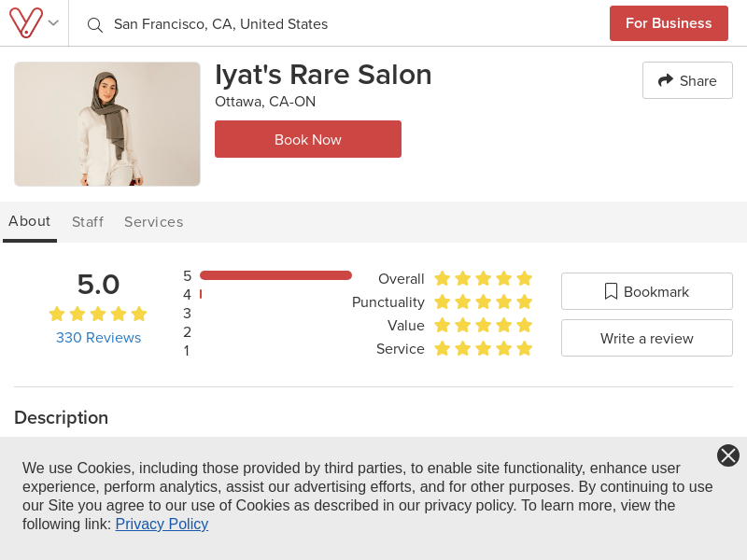Image resolution: width=747 pixels, height=560 pixels.
Task: Click the salon profile photo
Action: pyautogui.click(x=106, y=123)
